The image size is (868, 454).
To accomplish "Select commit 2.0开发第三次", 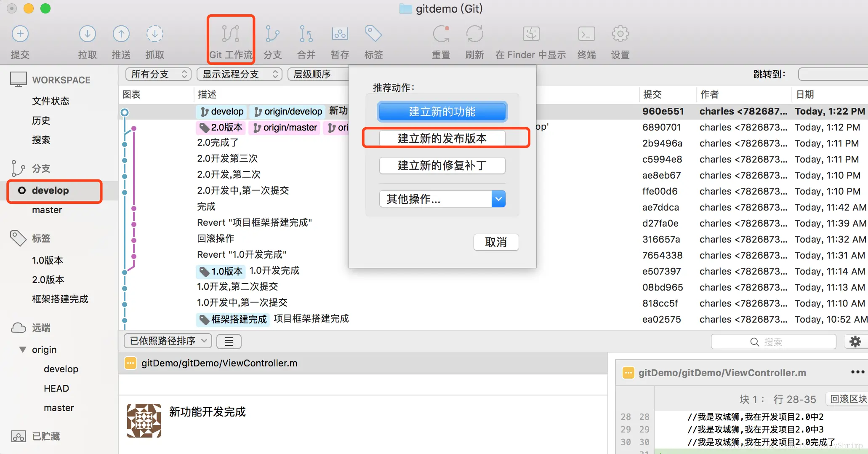I will (227, 158).
